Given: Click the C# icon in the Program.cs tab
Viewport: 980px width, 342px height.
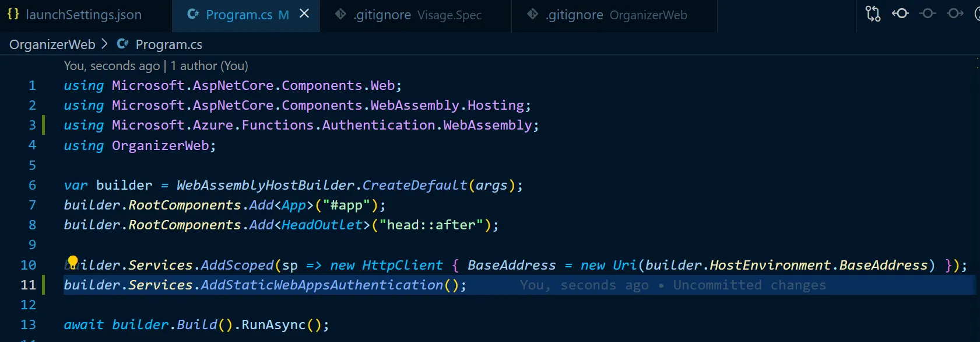Looking at the screenshot, I should point(193,15).
